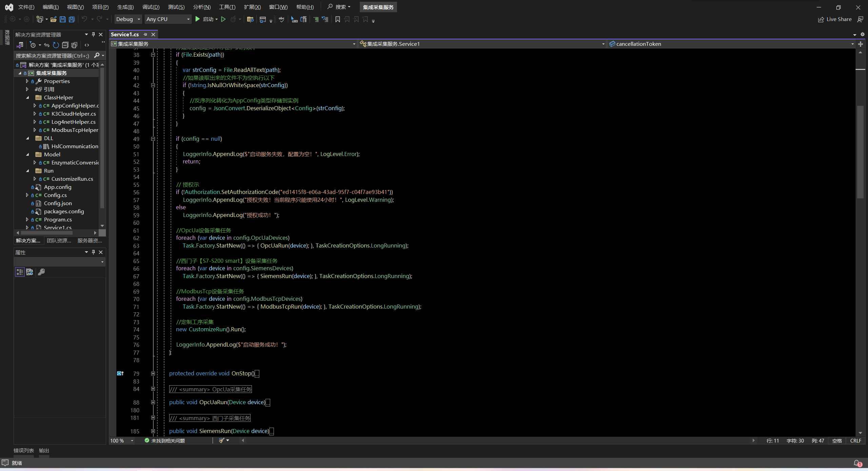868x471 pixels.
Task: Click the Find in Files folder icon
Action: (x=250, y=19)
